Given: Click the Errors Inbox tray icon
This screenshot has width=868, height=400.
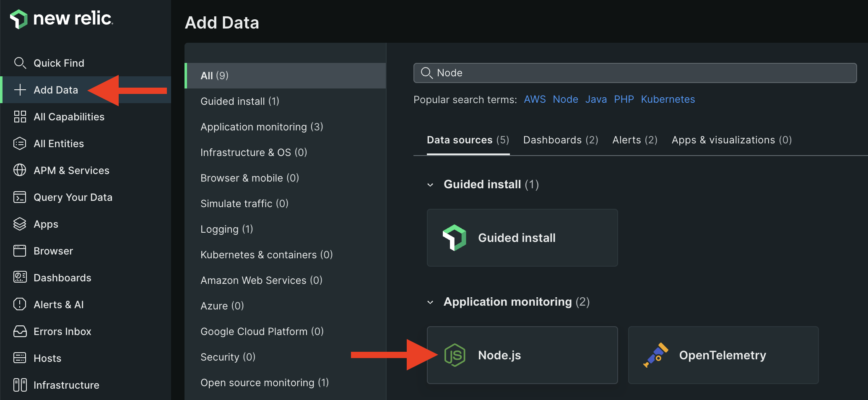Looking at the screenshot, I should pyautogui.click(x=20, y=331).
